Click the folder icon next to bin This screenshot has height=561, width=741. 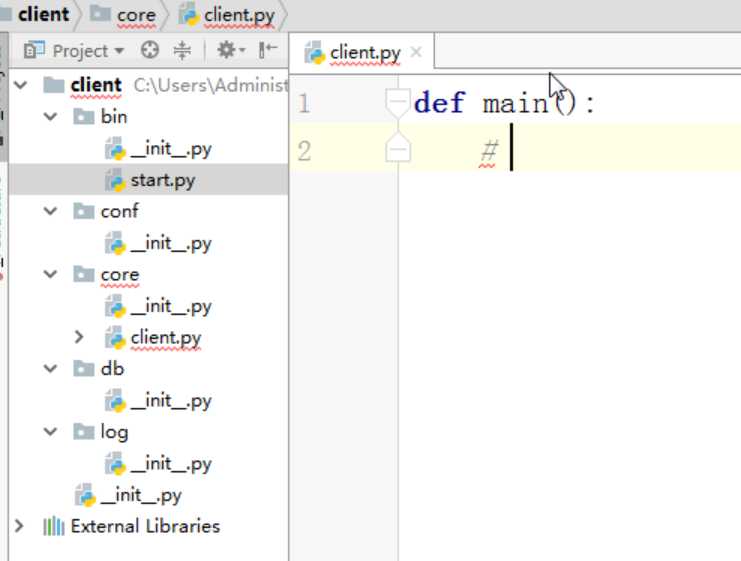(x=84, y=116)
